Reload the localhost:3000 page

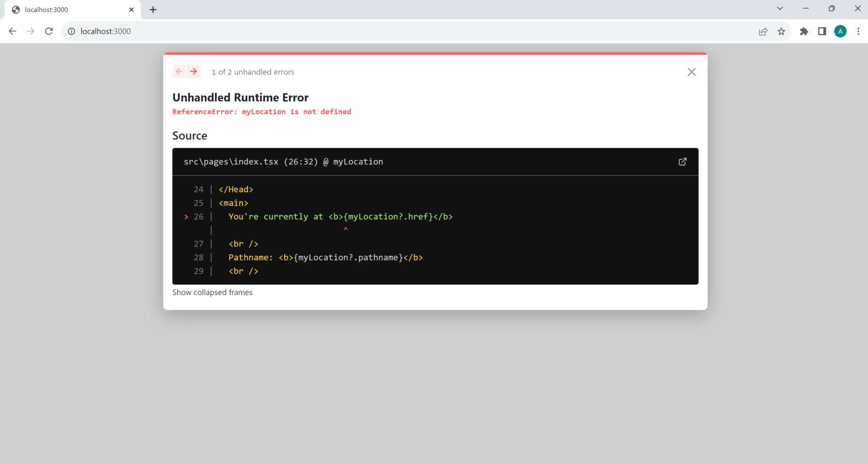[49, 31]
